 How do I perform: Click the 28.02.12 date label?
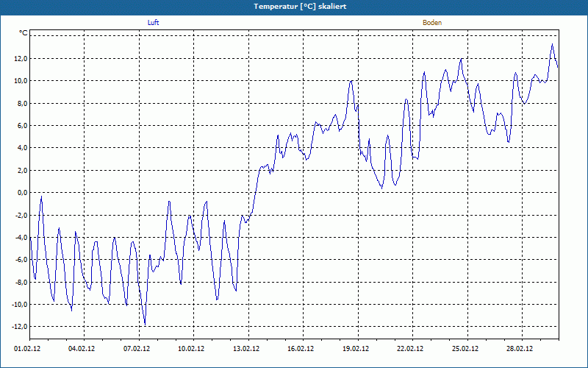click(x=520, y=349)
